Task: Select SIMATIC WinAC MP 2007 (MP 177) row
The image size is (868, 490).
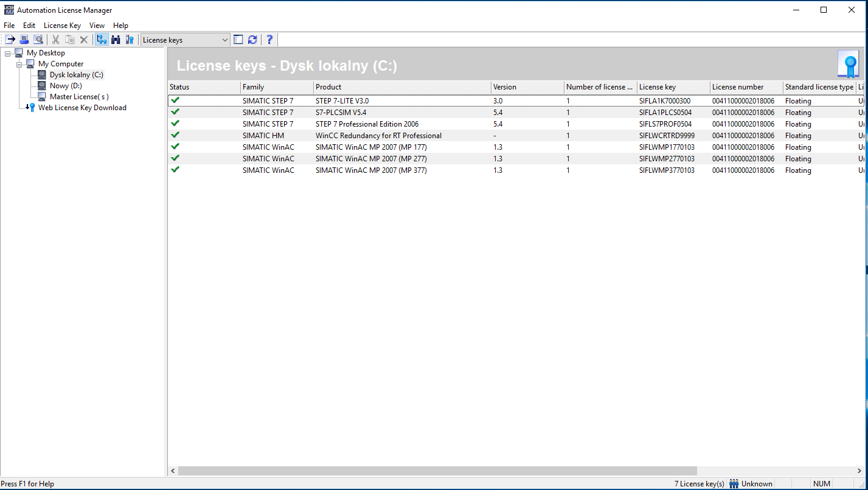Action: coord(516,147)
